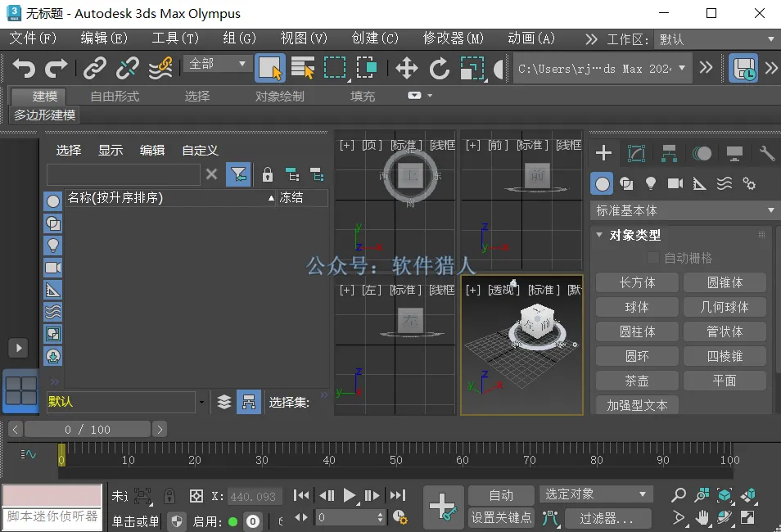Screen dimensions: 781x532
Task: Select Cameras category icon
Action: point(675,184)
